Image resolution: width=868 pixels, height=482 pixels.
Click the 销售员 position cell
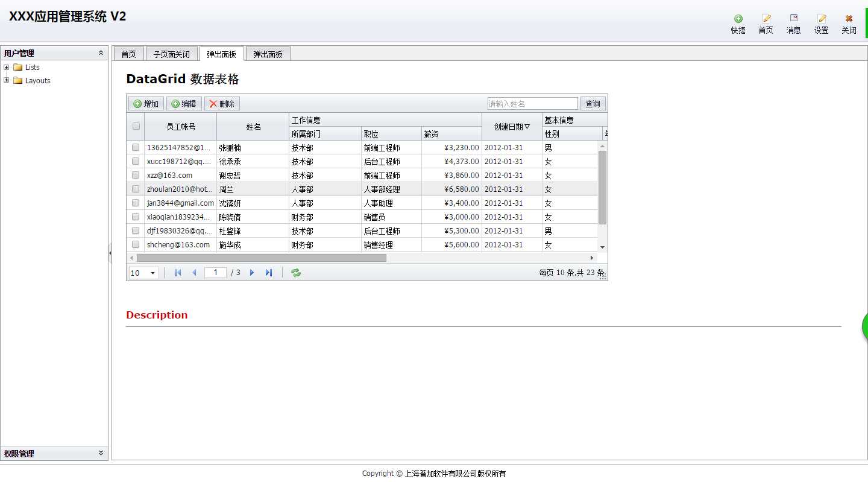[x=391, y=217]
